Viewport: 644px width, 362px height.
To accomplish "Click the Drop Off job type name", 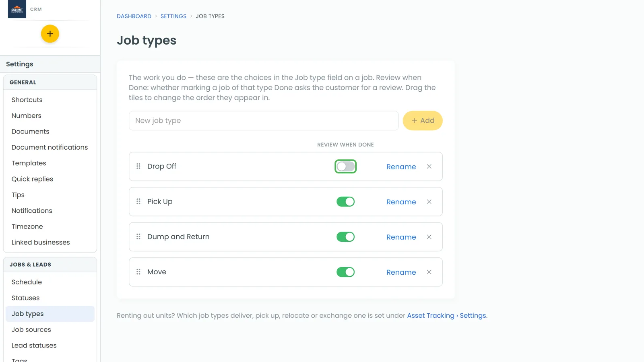I will tap(162, 166).
